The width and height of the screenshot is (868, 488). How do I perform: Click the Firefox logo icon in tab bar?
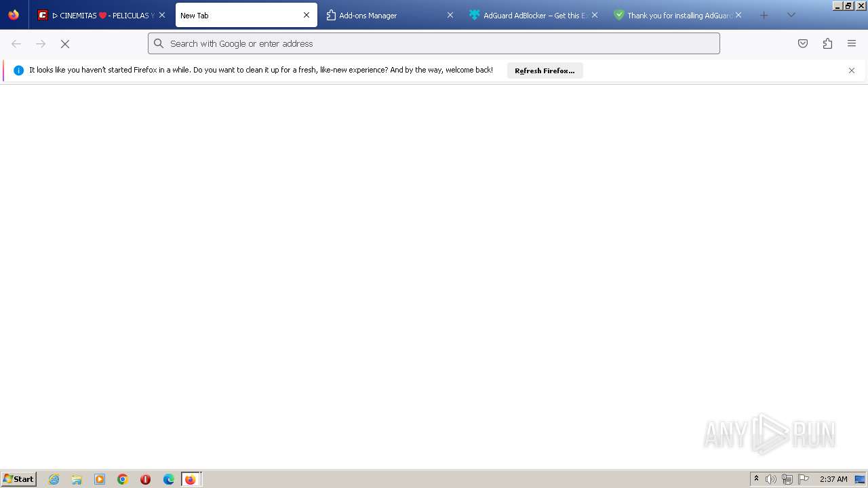[x=14, y=15]
